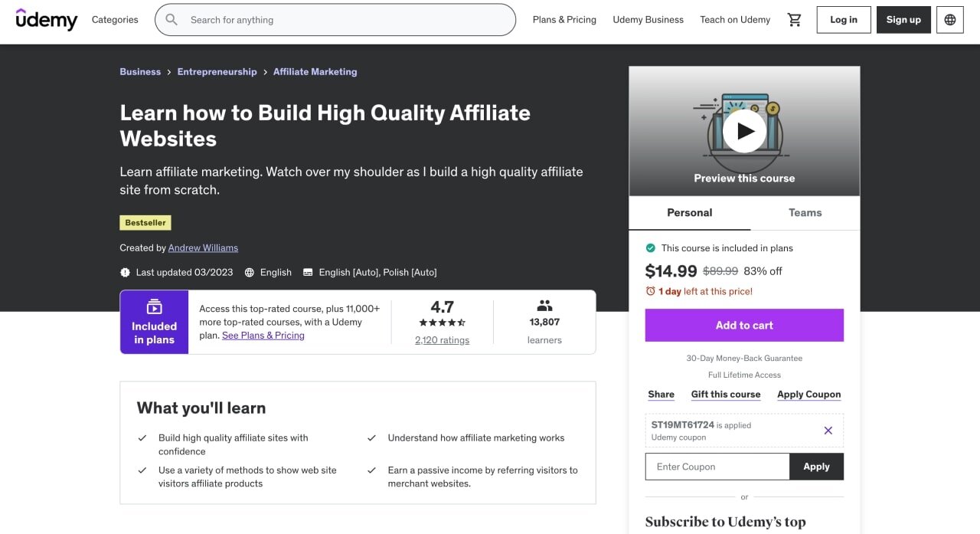This screenshot has width=980, height=534.
Task: Click 'Understand how affiliate marketing works' item
Action: [x=475, y=438]
